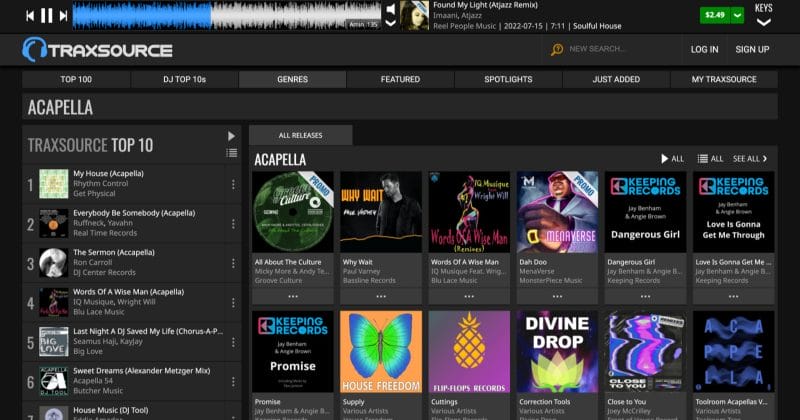Click the search magnifier icon

[557, 49]
